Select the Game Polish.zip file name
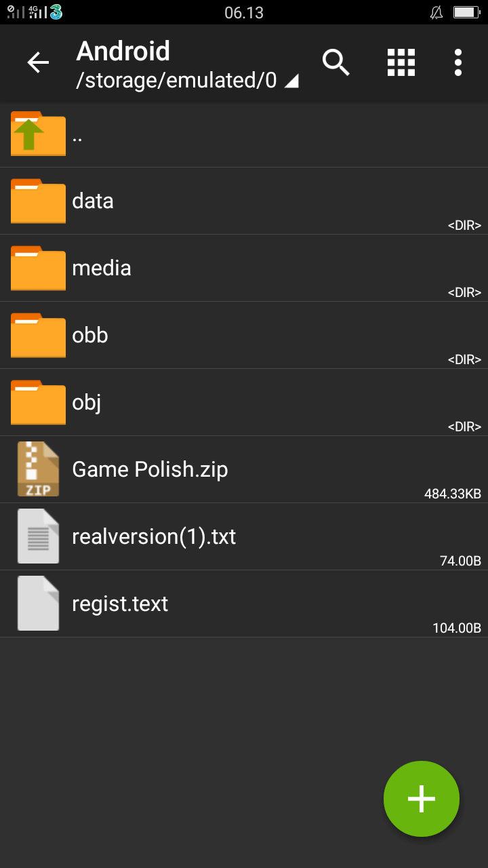This screenshot has height=868, width=488. [150, 469]
